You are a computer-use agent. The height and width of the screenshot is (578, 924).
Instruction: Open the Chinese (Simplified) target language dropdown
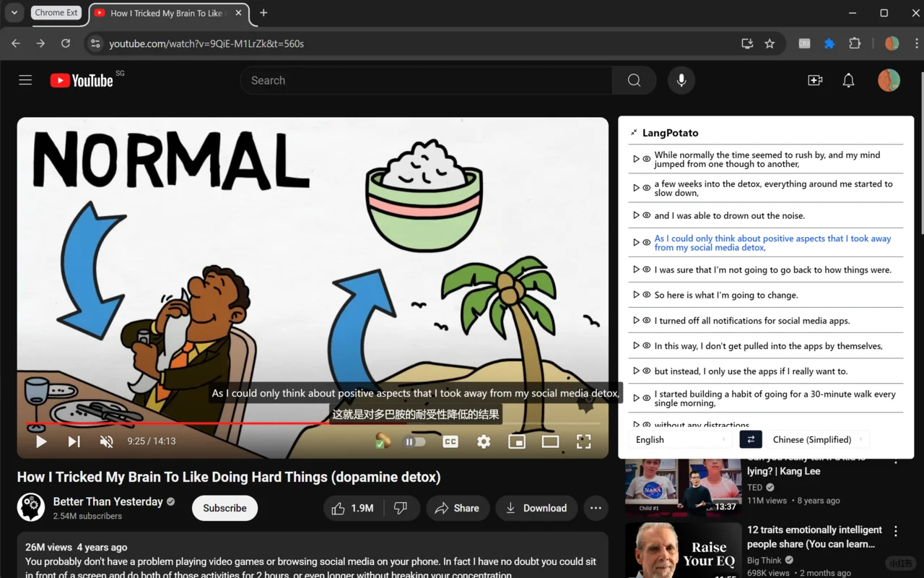(819, 439)
